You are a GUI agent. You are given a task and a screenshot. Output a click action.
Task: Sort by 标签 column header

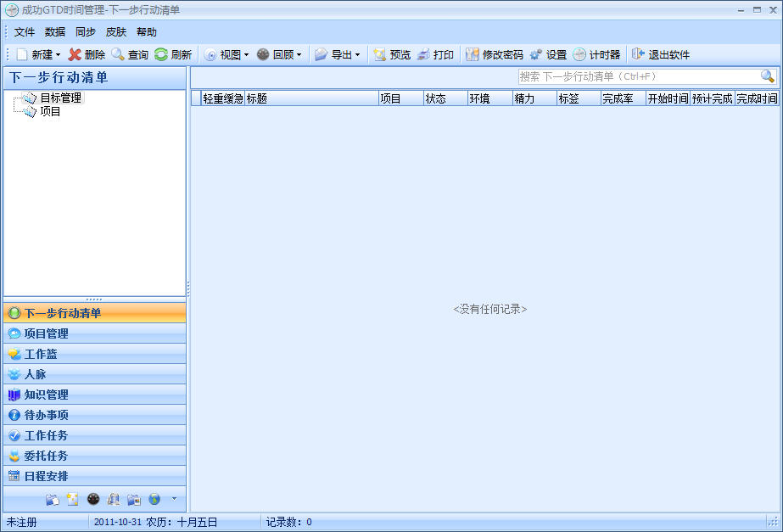pos(579,98)
